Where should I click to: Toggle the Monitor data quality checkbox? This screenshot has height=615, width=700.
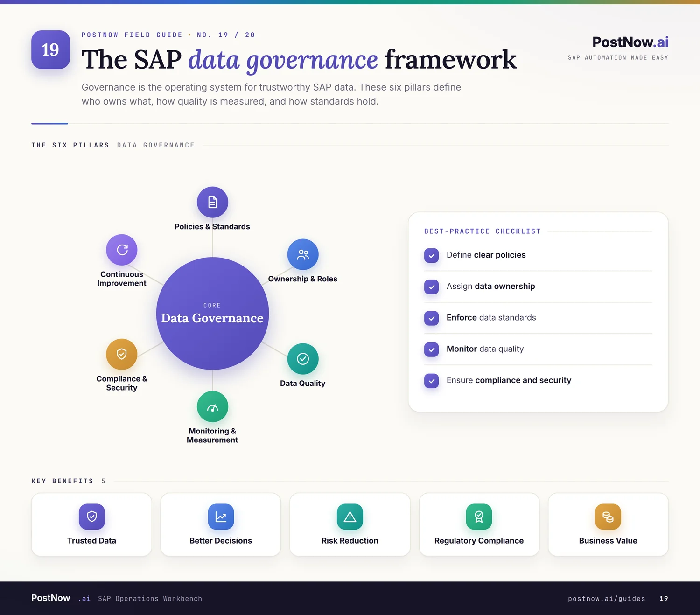click(432, 349)
